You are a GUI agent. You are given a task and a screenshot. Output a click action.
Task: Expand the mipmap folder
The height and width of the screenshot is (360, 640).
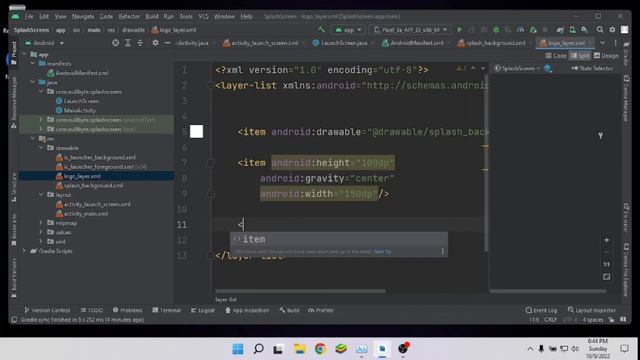coord(41,223)
